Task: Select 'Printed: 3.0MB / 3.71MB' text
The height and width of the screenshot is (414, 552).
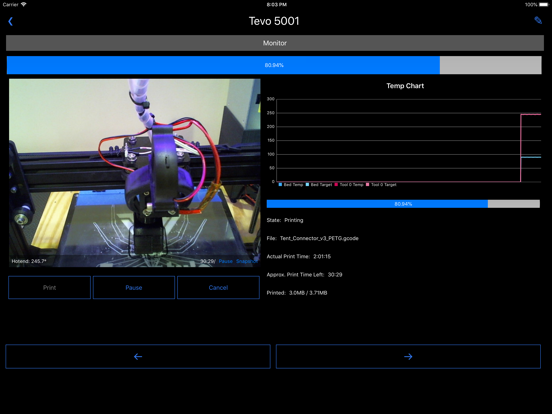Action: click(297, 293)
